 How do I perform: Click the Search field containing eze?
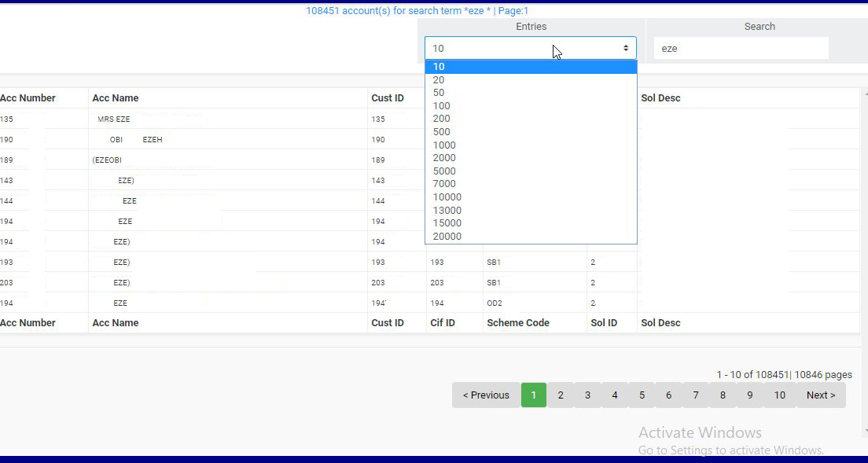tap(741, 48)
